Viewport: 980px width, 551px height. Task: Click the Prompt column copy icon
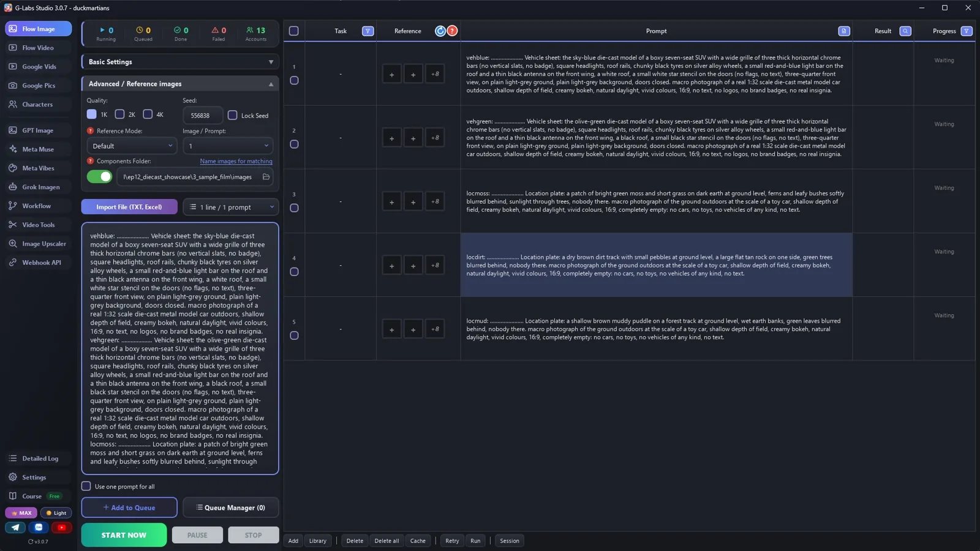coord(844,31)
